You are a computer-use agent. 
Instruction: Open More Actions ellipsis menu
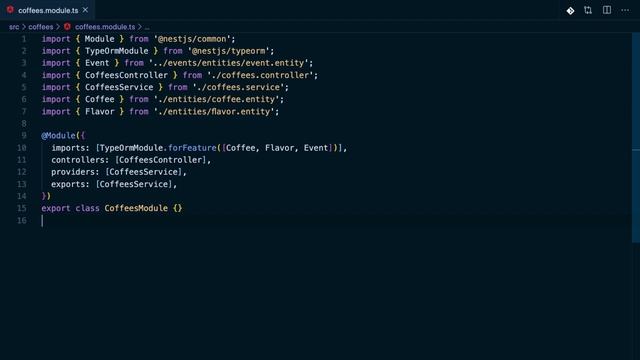625,10
